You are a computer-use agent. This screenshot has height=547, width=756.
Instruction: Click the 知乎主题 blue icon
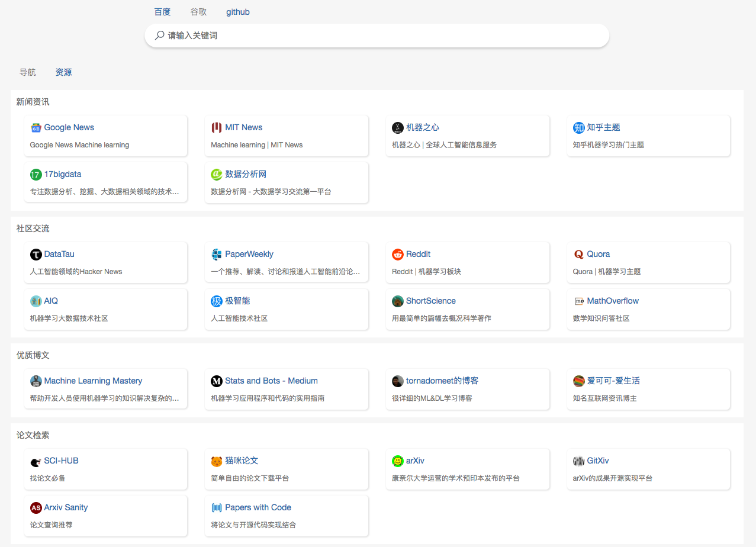click(x=579, y=127)
